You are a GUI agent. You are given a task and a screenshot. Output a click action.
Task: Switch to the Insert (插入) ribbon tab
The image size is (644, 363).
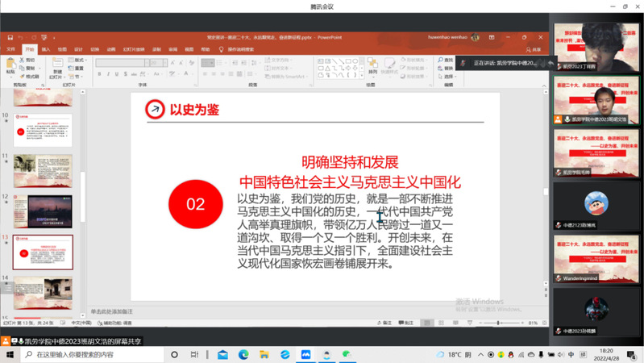pos(46,49)
